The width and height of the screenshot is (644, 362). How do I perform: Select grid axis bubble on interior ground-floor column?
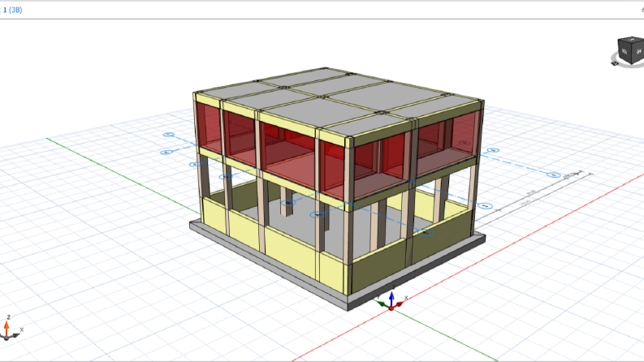point(289,203)
